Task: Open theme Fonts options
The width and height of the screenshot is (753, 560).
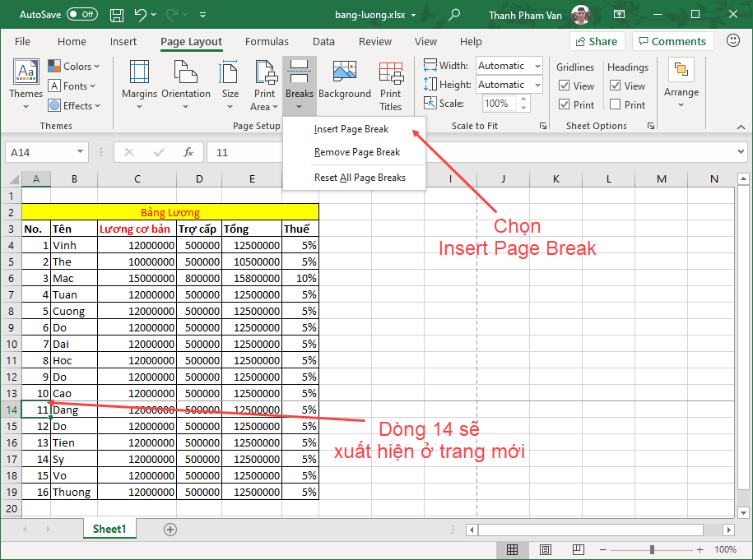Action: 72,86
